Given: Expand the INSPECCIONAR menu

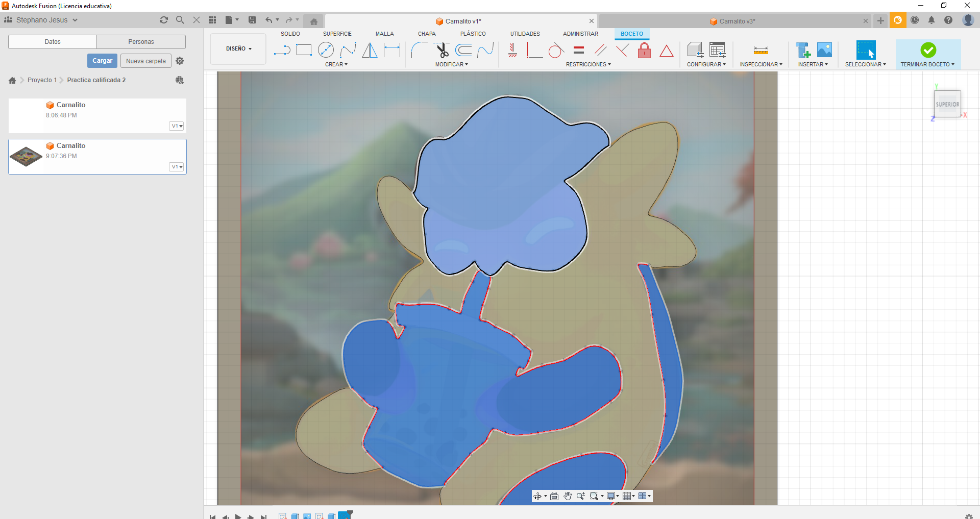Looking at the screenshot, I should click(761, 64).
